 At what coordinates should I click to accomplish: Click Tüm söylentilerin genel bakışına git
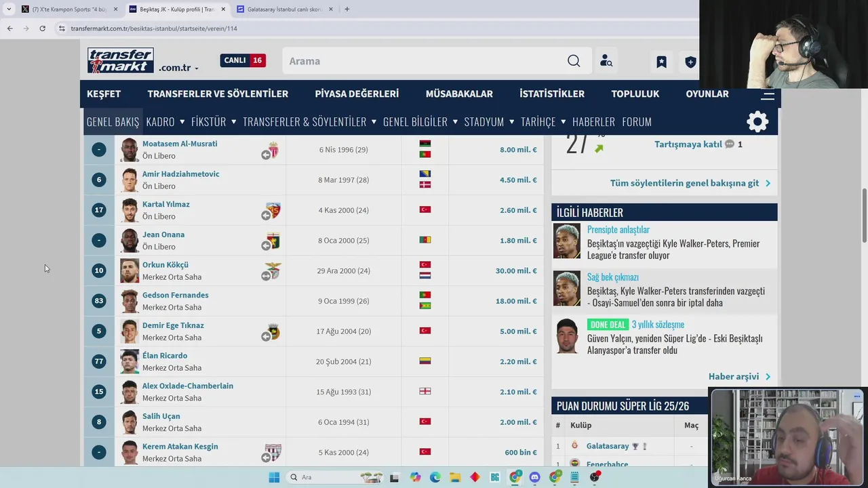pos(684,183)
